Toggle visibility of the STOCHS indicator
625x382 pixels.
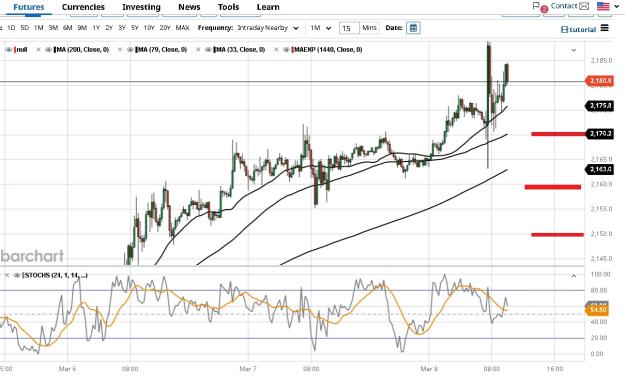tap(17, 275)
